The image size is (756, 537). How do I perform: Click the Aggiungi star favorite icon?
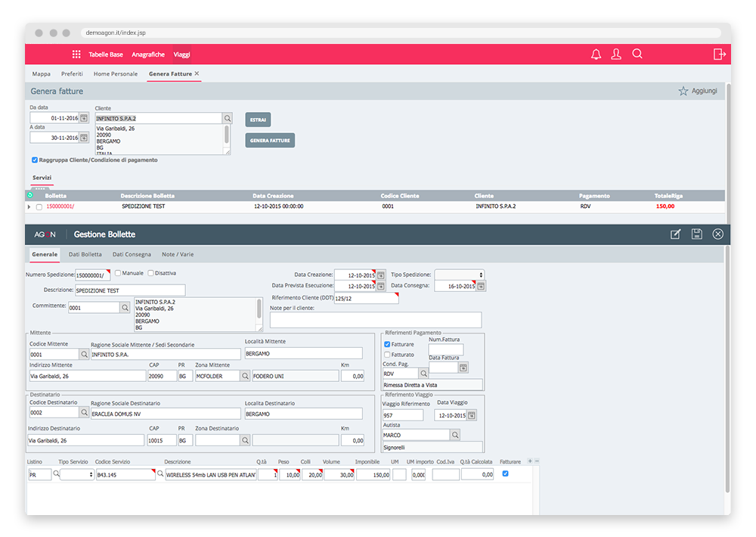point(683,92)
